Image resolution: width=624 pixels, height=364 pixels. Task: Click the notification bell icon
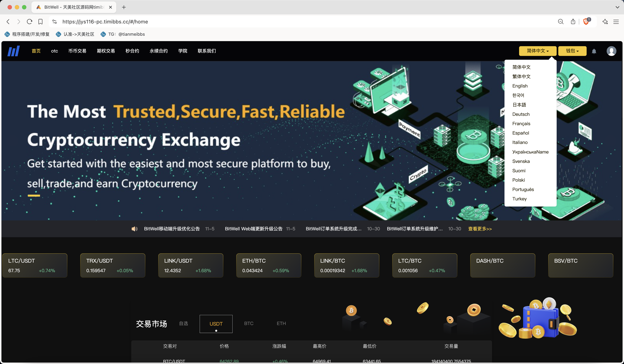(x=594, y=51)
